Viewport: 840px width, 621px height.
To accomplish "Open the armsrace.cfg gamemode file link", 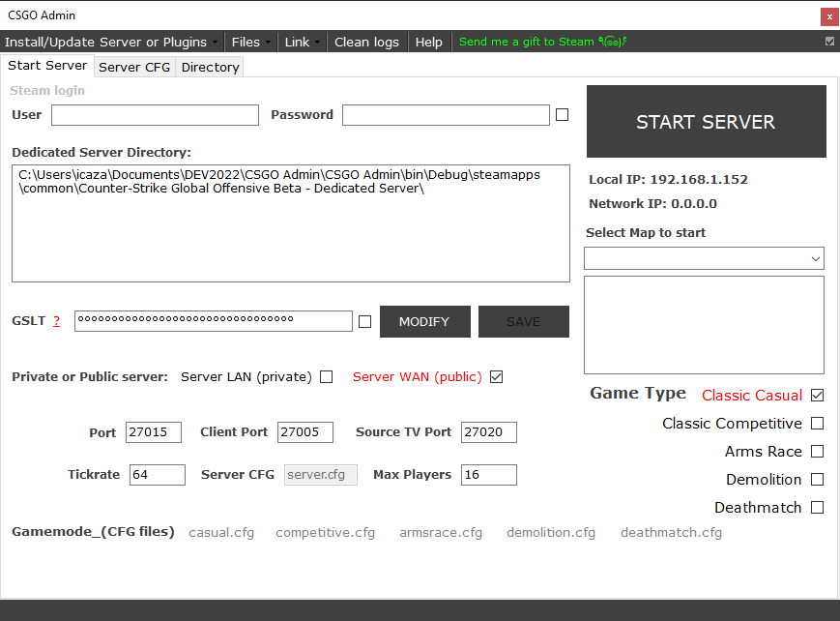I will pyautogui.click(x=441, y=533).
